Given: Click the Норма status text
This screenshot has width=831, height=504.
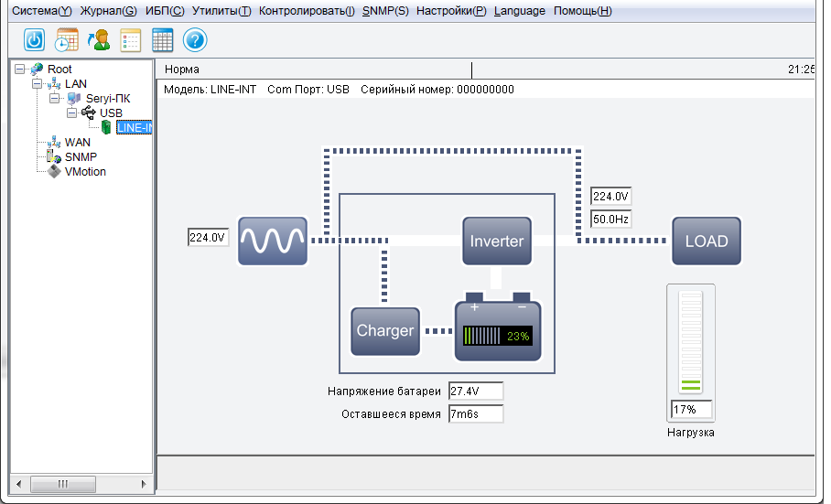Looking at the screenshot, I should tap(182, 70).
